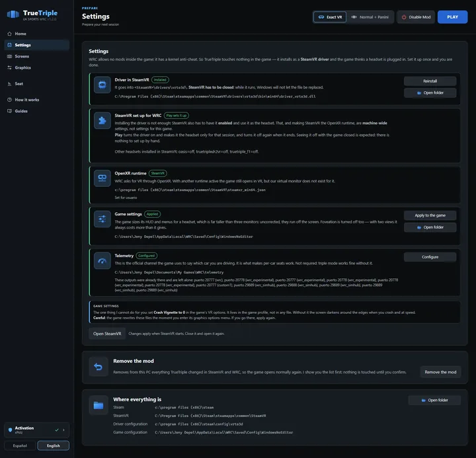
Task: Click the Driver in SteamVR chip icon
Action: click(102, 85)
